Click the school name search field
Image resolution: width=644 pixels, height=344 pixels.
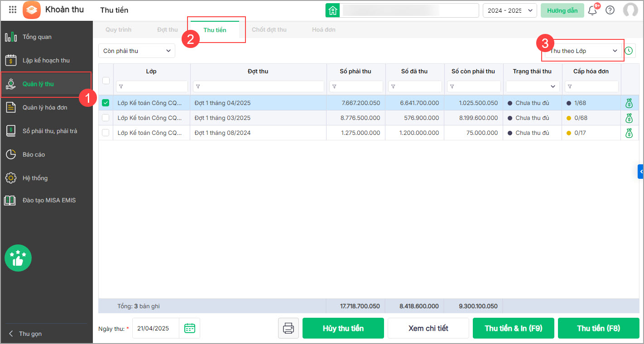coord(410,10)
